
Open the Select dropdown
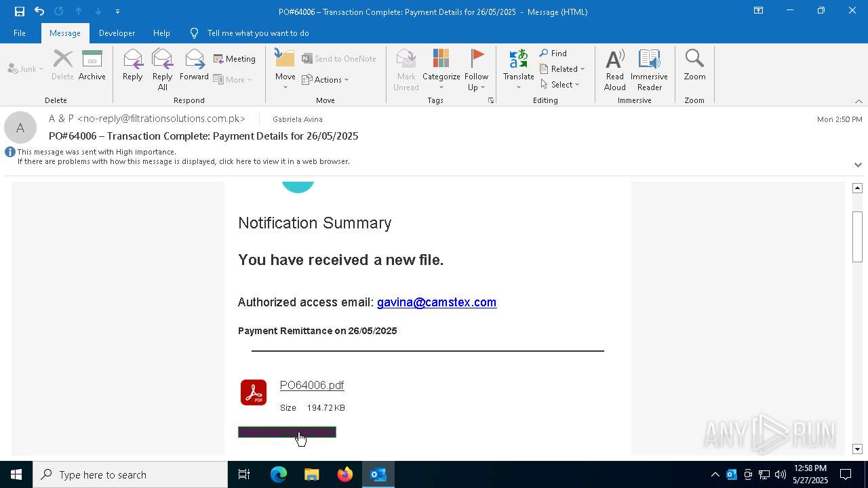(x=560, y=84)
